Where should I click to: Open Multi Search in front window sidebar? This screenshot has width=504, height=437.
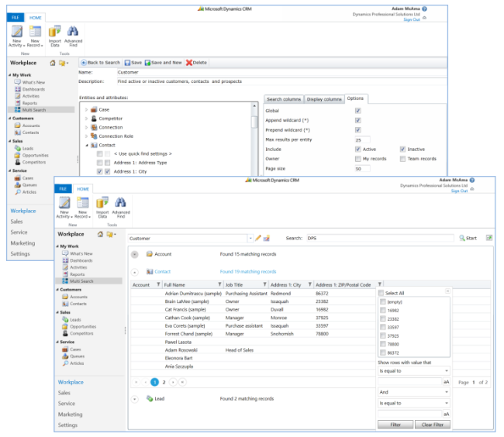click(81, 281)
